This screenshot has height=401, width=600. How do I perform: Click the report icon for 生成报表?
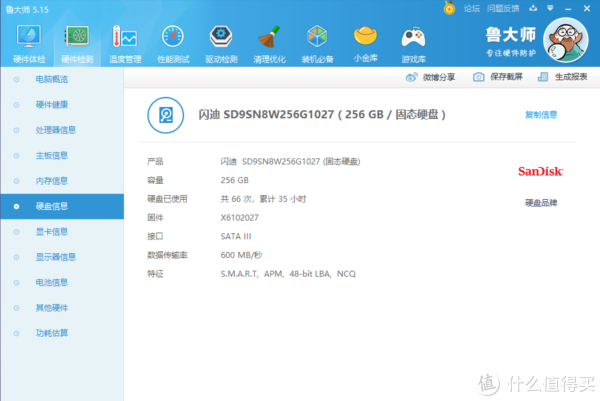click(x=543, y=77)
